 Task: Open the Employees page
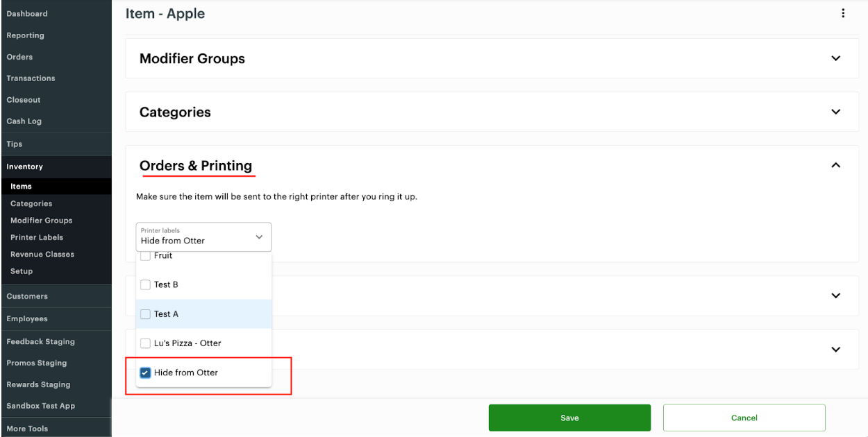click(x=28, y=318)
